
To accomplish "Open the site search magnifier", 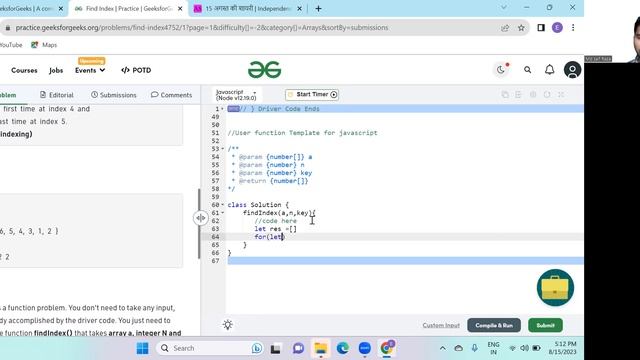I will click(x=527, y=70).
